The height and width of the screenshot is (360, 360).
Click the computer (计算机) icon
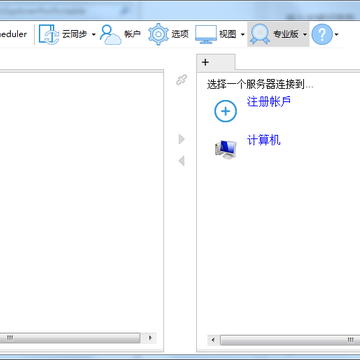tap(226, 149)
